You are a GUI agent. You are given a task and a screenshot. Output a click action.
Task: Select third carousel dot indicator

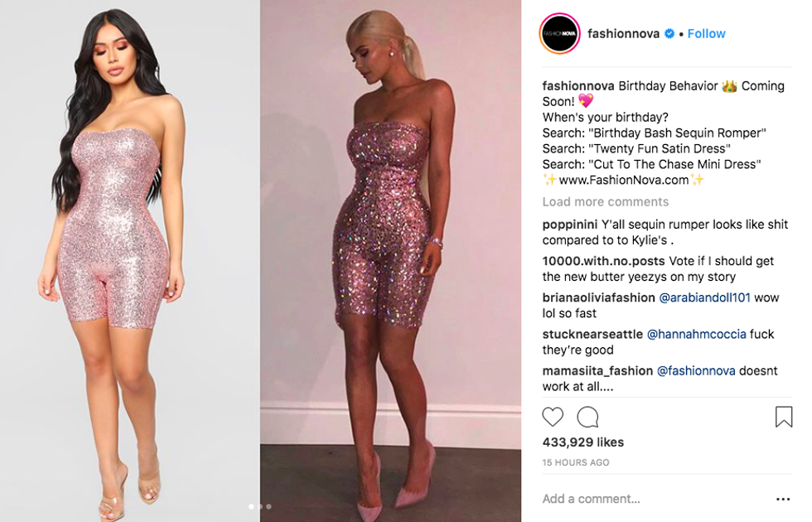coord(268,506)
